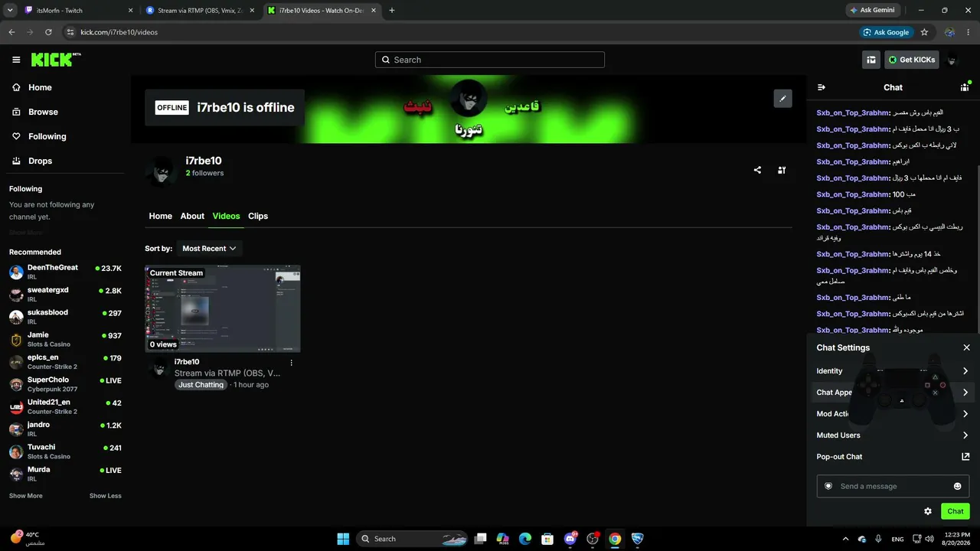The image size is (980, 551).
Task: Go to Home in the sidebar
Action: click(x=65, y=87)
